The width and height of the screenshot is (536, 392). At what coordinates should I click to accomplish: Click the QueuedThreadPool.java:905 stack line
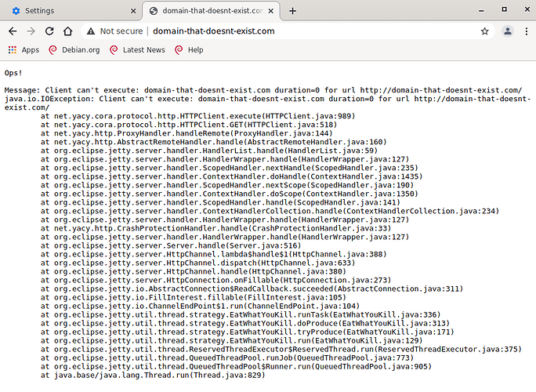point(236,367)
